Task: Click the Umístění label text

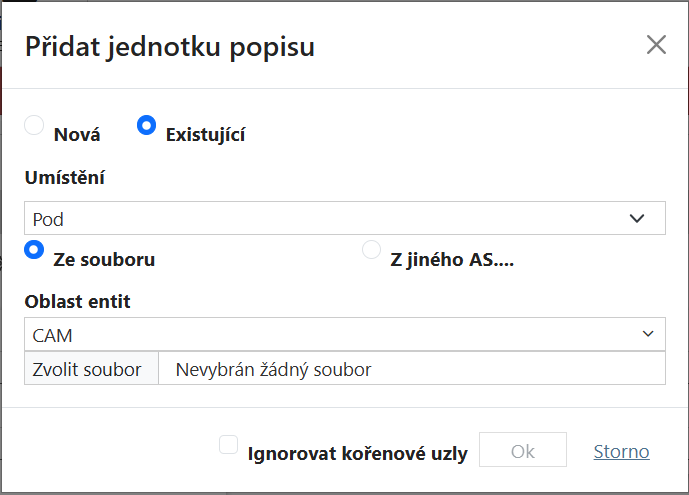Action: coord(65,178)
